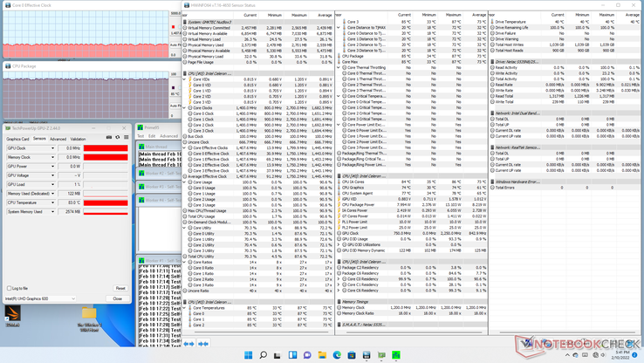Launch Microsoft Edge from the taskbar
This screenshot has width=644, height=363.
tap(337, 355)
